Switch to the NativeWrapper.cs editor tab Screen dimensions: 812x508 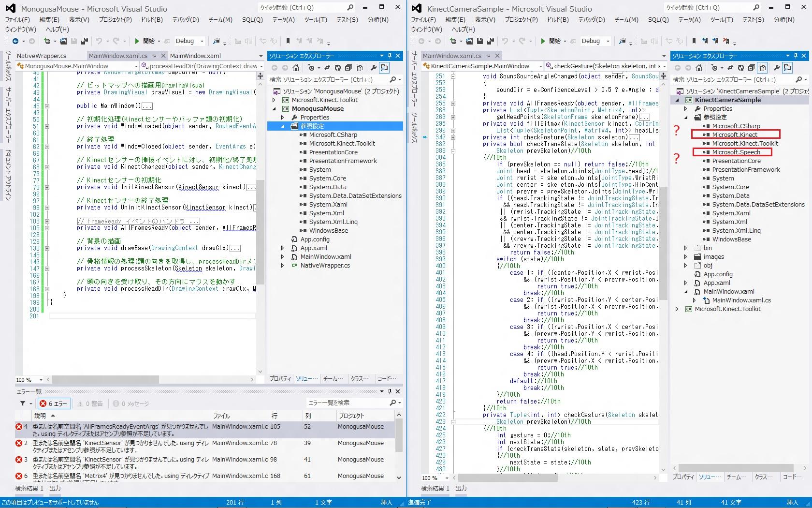[x=42, y=56]
